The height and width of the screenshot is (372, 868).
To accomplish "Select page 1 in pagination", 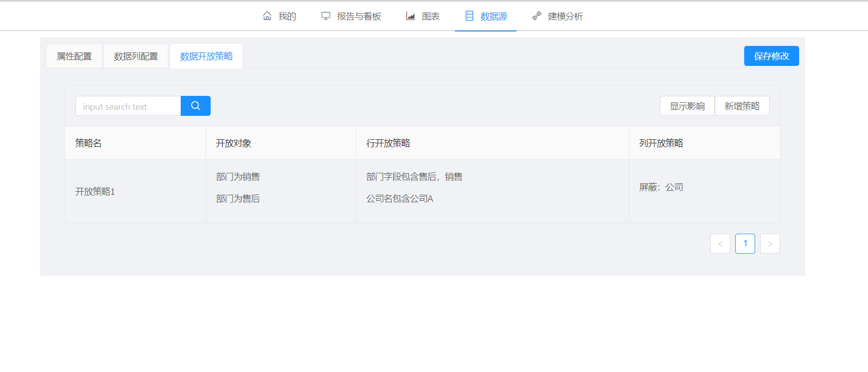I will point(745,244).
